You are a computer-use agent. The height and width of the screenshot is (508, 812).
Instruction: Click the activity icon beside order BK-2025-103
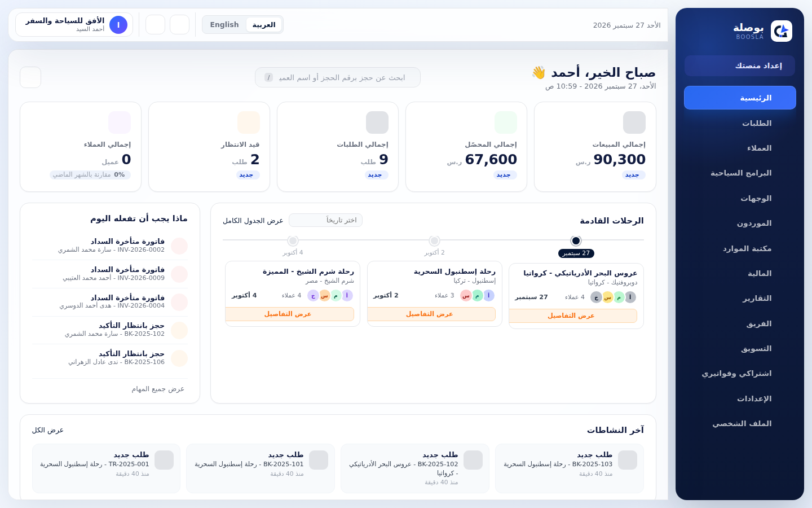click(x=628, y=460)
